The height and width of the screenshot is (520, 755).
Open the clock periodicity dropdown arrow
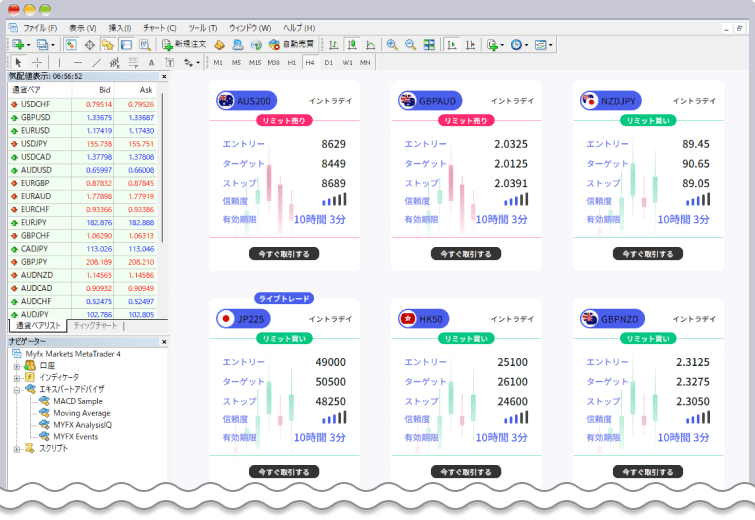tap(527, 45)
